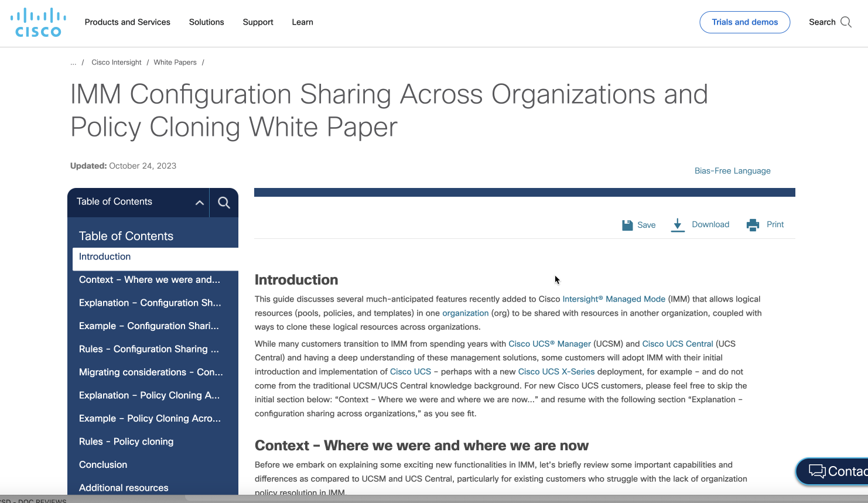Open the Intersight Managed Mode link
This screenshot has height=503, width=868.
[x=613, y=299]
